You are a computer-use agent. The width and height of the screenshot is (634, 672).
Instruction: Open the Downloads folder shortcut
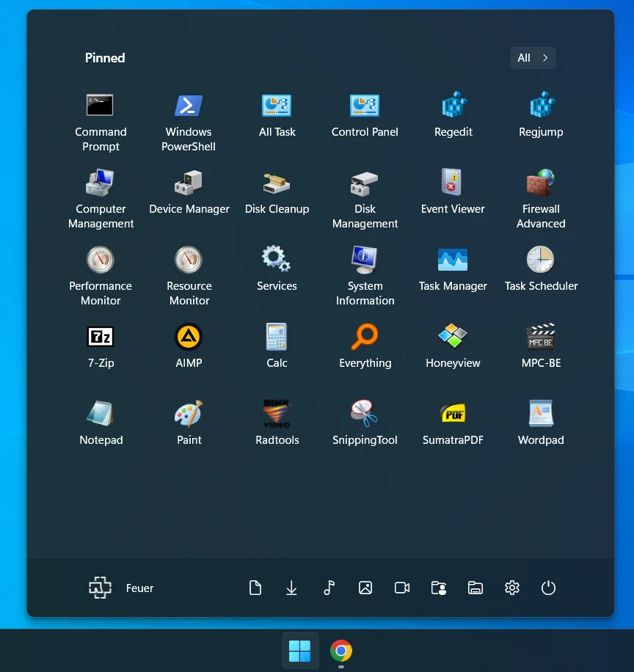pyautogui.click(x=291, y=588)
